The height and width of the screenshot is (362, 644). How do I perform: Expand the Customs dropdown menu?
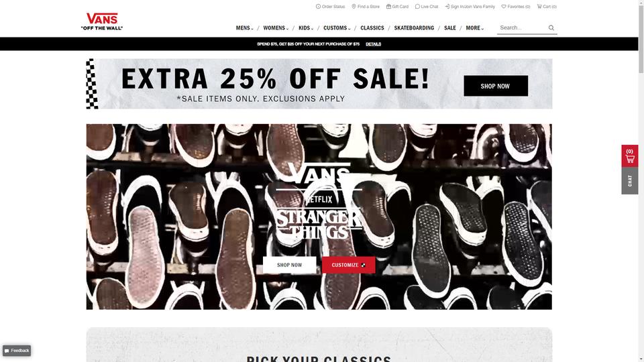click(x=337, y=28)
